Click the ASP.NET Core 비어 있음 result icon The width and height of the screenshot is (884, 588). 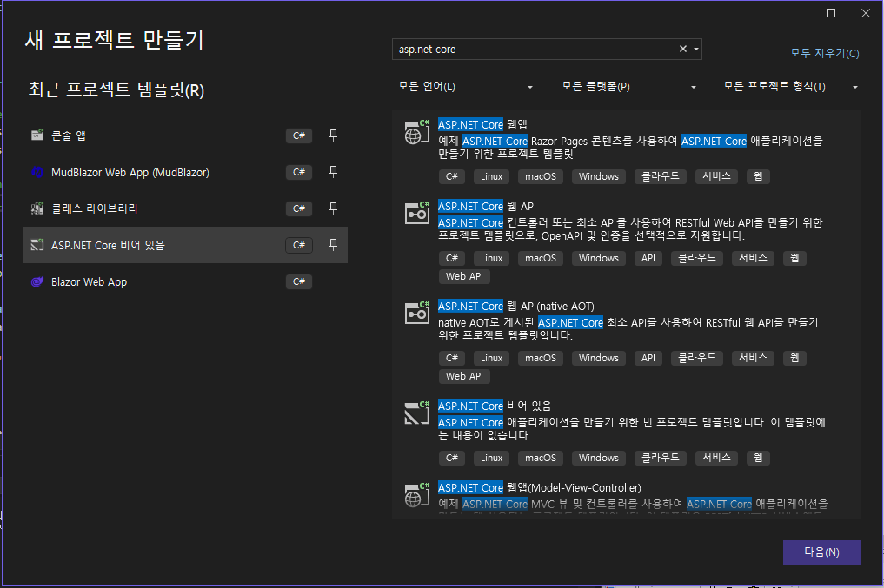417,413
